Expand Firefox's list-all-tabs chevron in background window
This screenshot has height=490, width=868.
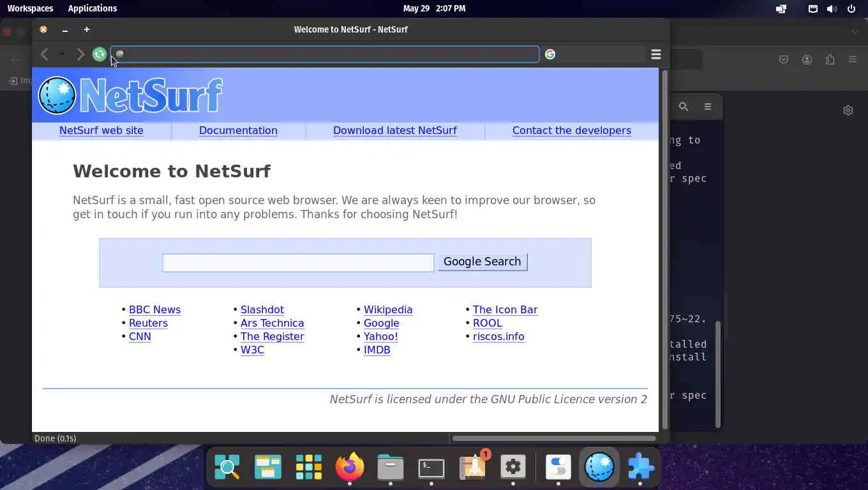855,31
